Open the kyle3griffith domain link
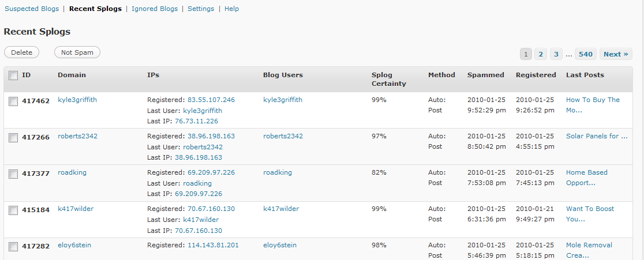The width and height of the screenshot is (644, 260). coord(77,100)
